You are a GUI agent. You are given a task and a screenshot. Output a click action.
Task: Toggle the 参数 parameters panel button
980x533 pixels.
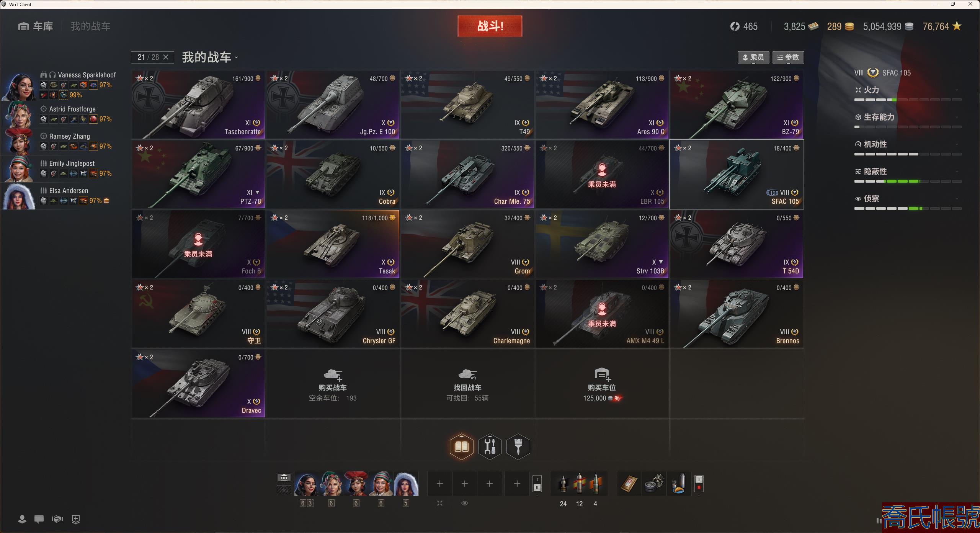coord(788,57)
